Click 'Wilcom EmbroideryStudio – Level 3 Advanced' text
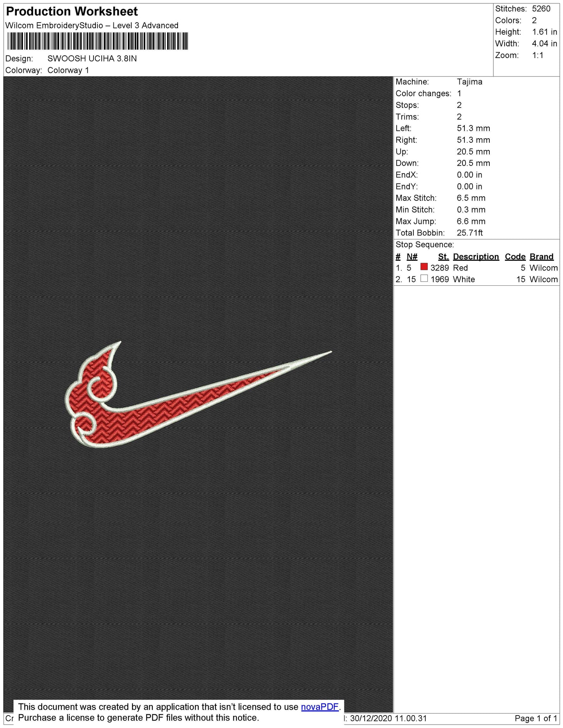563x728 pixels. coord(92,25)
